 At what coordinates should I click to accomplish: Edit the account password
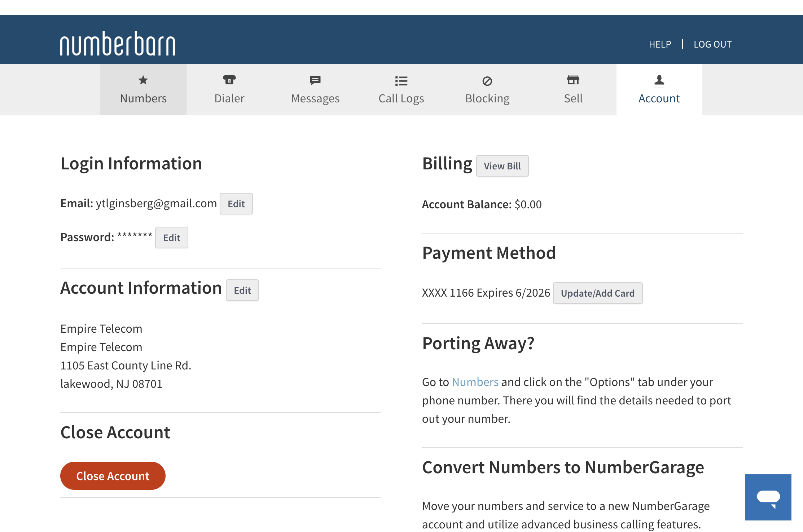pos(172,238)
